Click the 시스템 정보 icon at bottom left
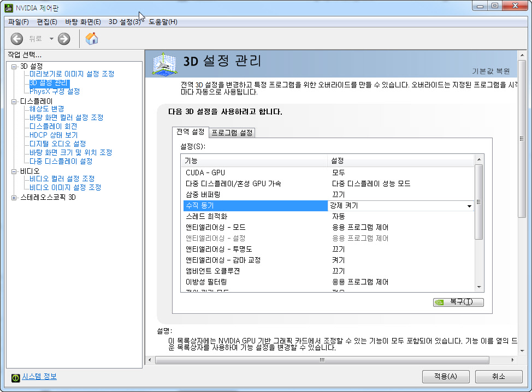This screenshot has height=392, width=532. (x=16, y=378)
